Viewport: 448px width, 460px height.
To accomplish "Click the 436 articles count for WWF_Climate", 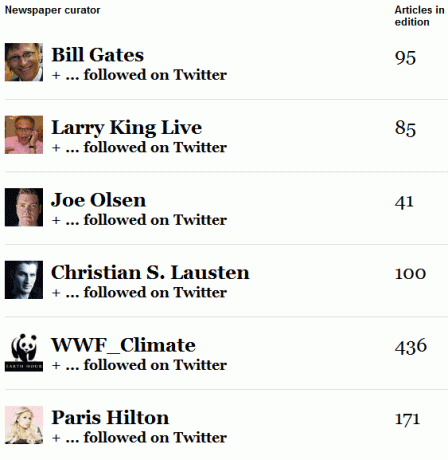I will pyautogui.click(x=411, y=346).
